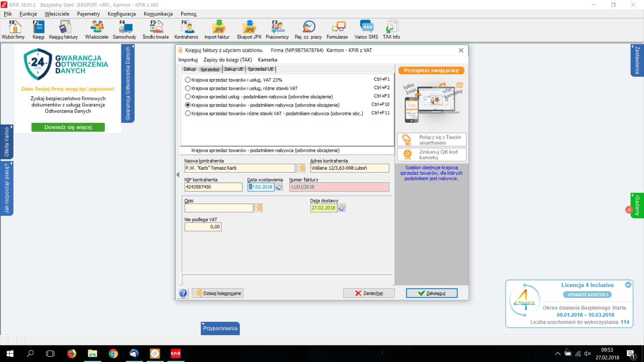The image size is (644, 362).
Task: Open Środki trwałe in the toolbar
Action: click(x=155, y=30)
